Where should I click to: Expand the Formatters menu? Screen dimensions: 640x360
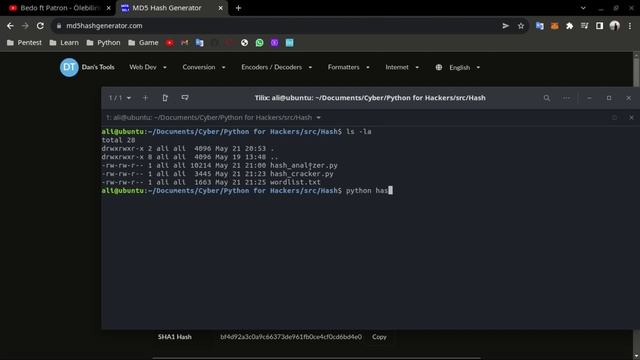348,67
